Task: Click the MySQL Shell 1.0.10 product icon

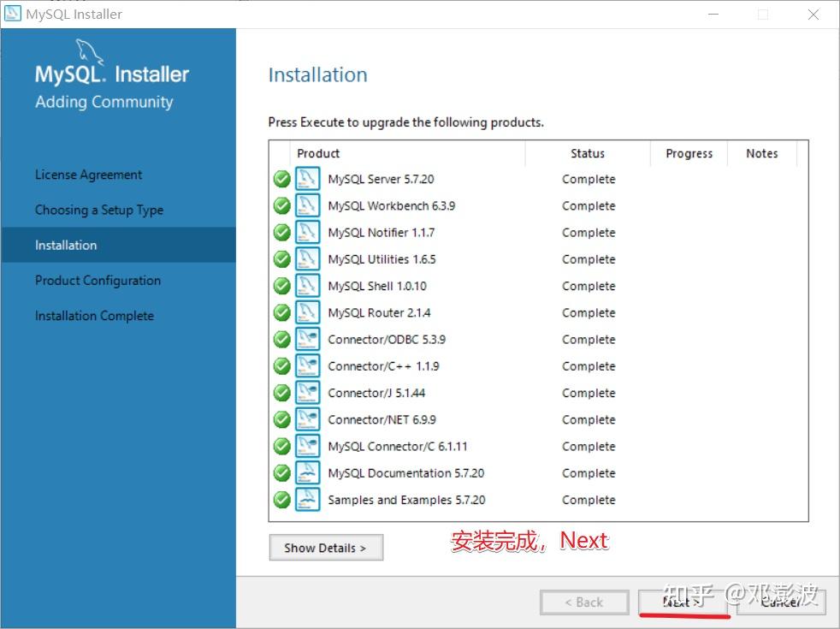Action: coord(307,286)
